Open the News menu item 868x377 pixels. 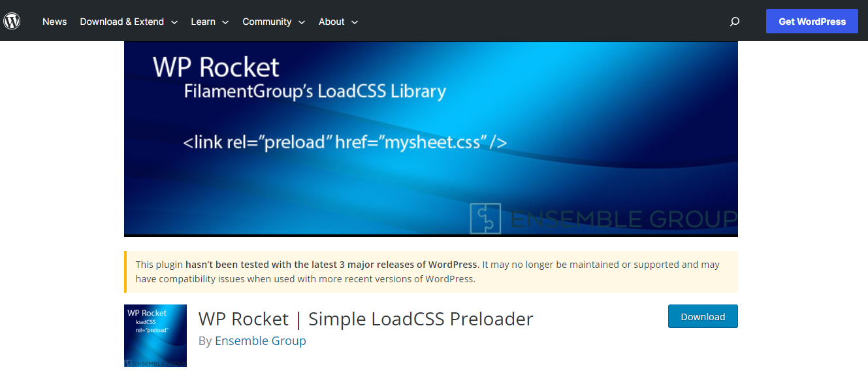point(55,22)
